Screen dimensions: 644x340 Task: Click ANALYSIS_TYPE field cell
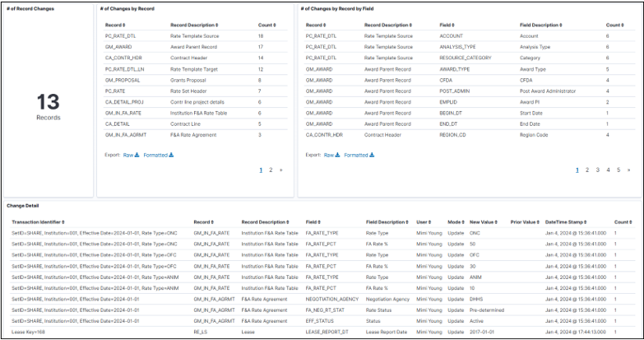tap(457, 47)
